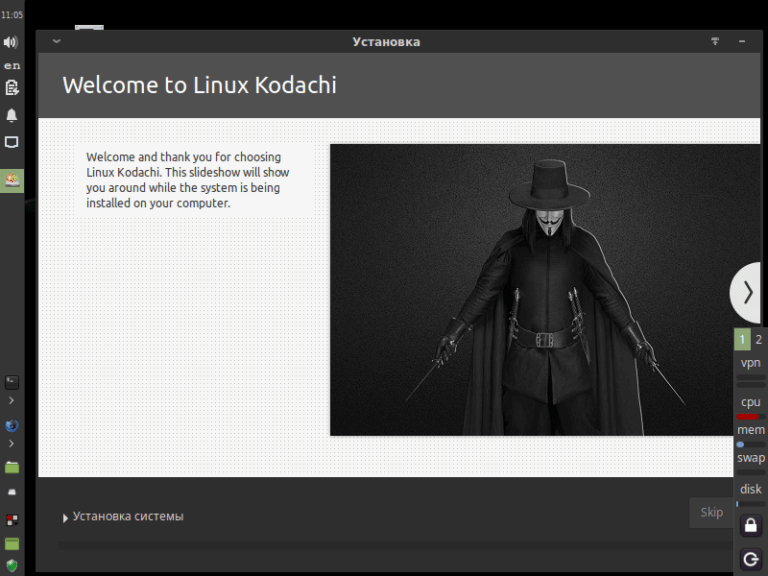Expand the arrow below the terminal launcher

tap(11, 401)
